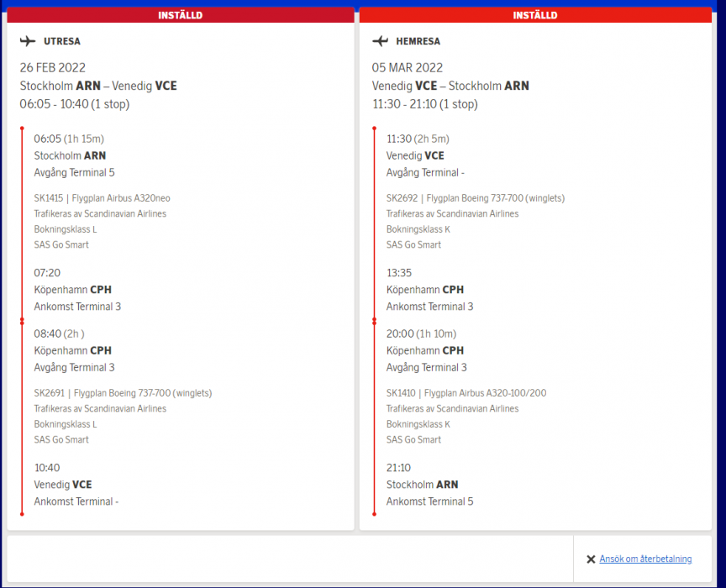The image size is (726, 588).
Task: Click flight number SK2692 details line
Action: tap(475, 198)
